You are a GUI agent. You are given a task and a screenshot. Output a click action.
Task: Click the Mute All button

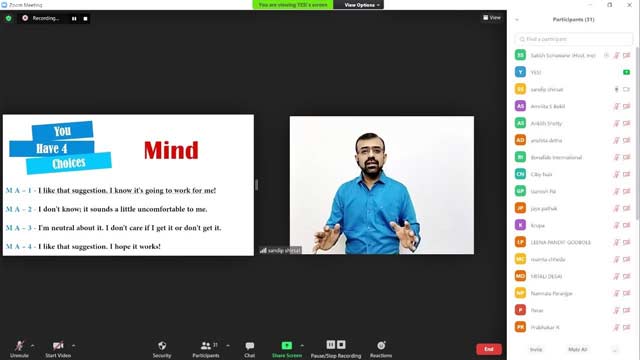[x=578, y=349]
